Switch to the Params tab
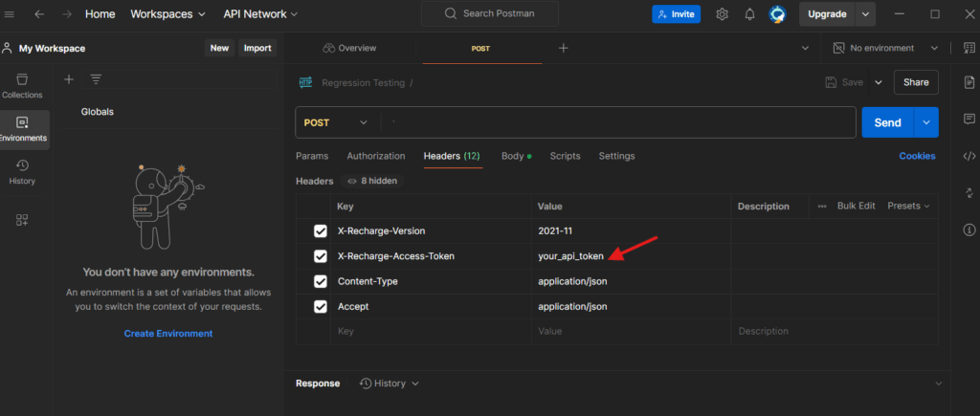980x416 pixels. 312,156
